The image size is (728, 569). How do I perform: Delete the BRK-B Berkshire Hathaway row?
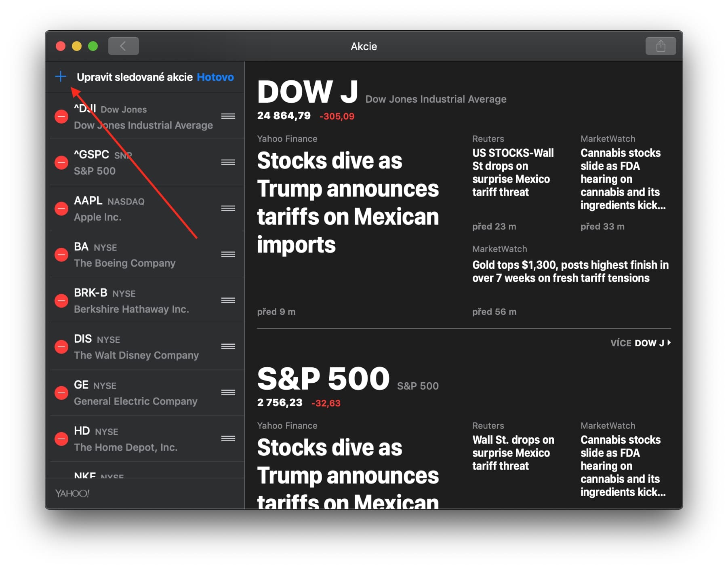61,301
